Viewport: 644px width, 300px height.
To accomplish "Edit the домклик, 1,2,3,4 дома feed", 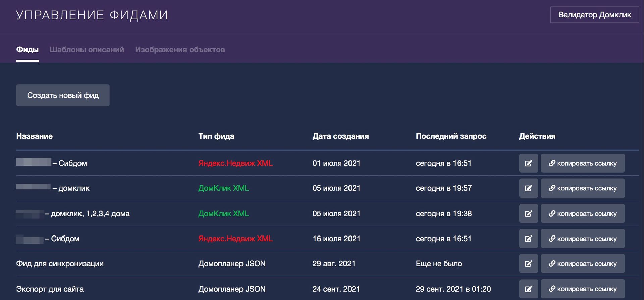I will click(x=528, y=213).
